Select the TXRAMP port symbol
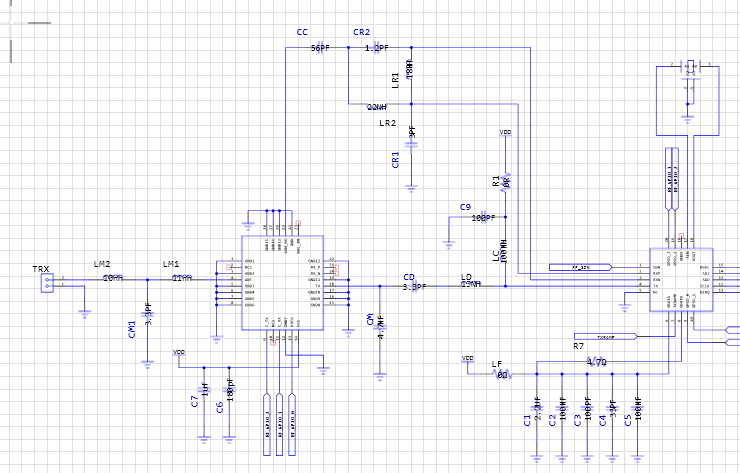Screen dimensions: 740x473 tap(606, 337)
